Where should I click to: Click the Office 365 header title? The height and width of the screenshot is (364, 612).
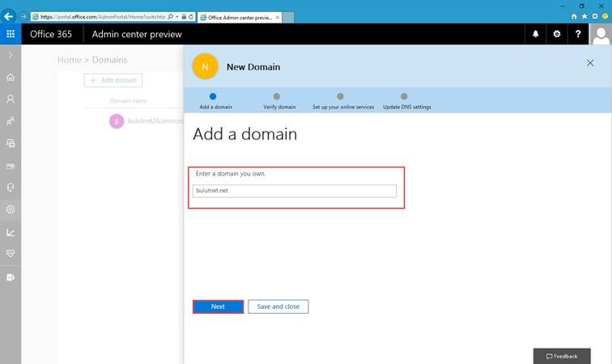(51, 34)
